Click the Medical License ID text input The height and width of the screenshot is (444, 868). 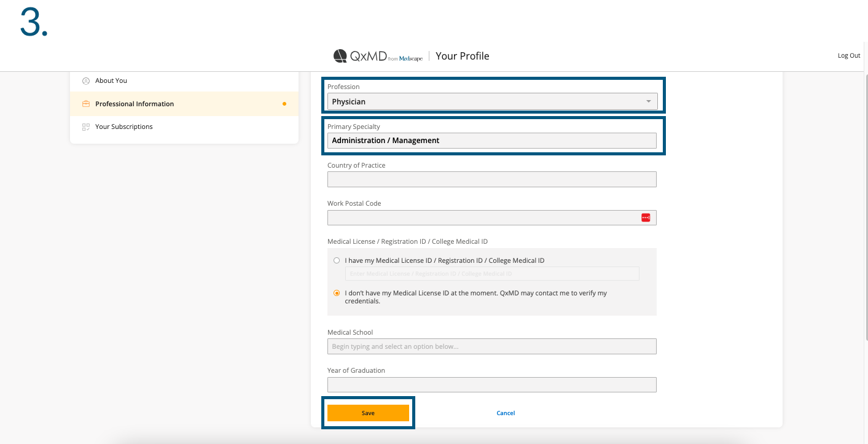coord(492,273)
